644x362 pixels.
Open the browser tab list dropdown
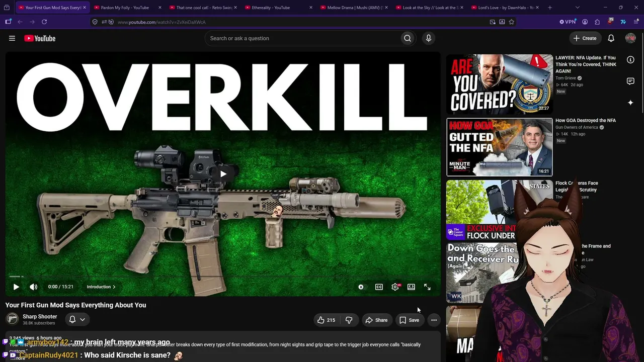pyautogui.click(x=577, y=8)
